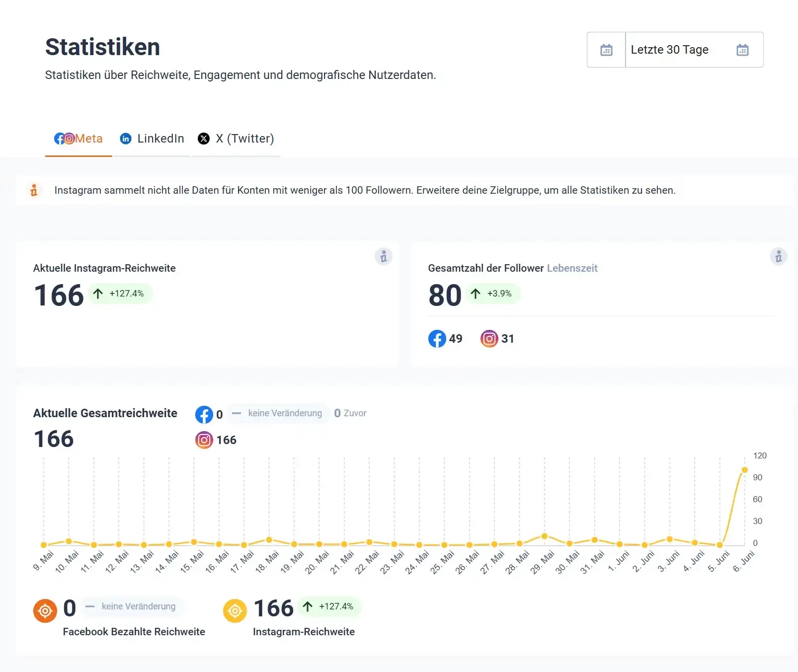Click the 6. Juni peak data point
Viewport: 798px width, 672px height.
click(x=744, y=470)
